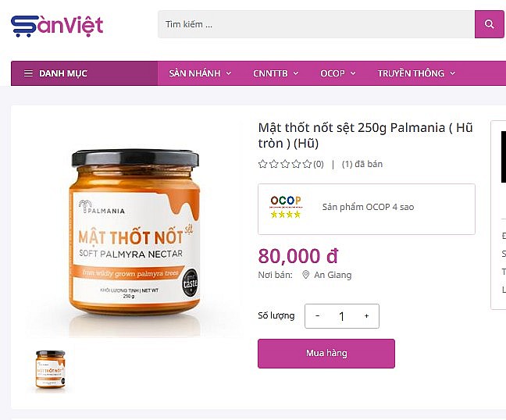This screenshot has height=420, width=506.
Task: Click the Mua hàng button
Action: (x=326, y=354)
